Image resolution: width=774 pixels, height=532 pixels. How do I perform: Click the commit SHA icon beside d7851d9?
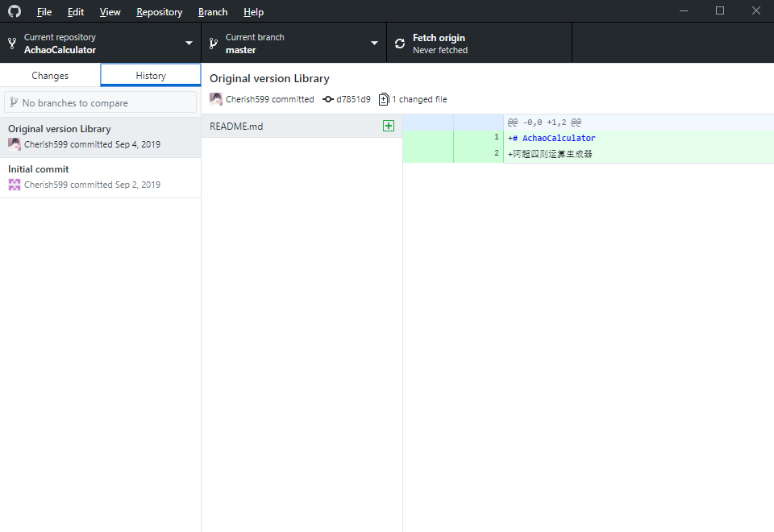pos(328,99)
